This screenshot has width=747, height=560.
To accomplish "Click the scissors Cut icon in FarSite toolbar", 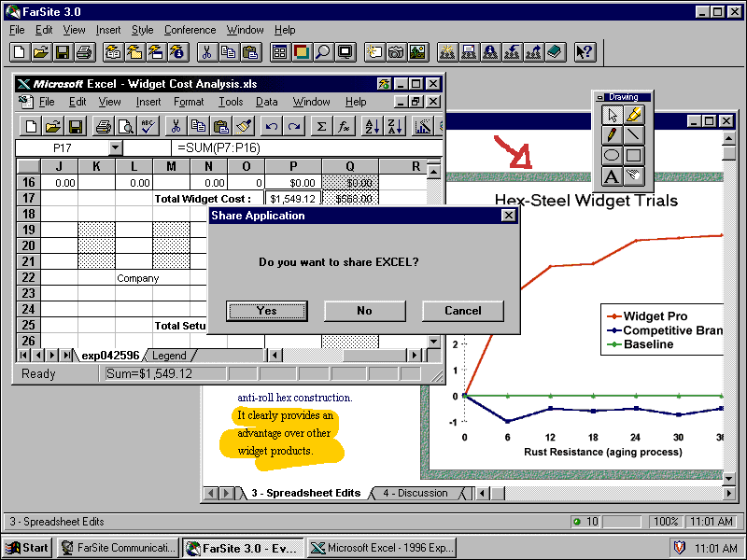I will pos(206,52).
